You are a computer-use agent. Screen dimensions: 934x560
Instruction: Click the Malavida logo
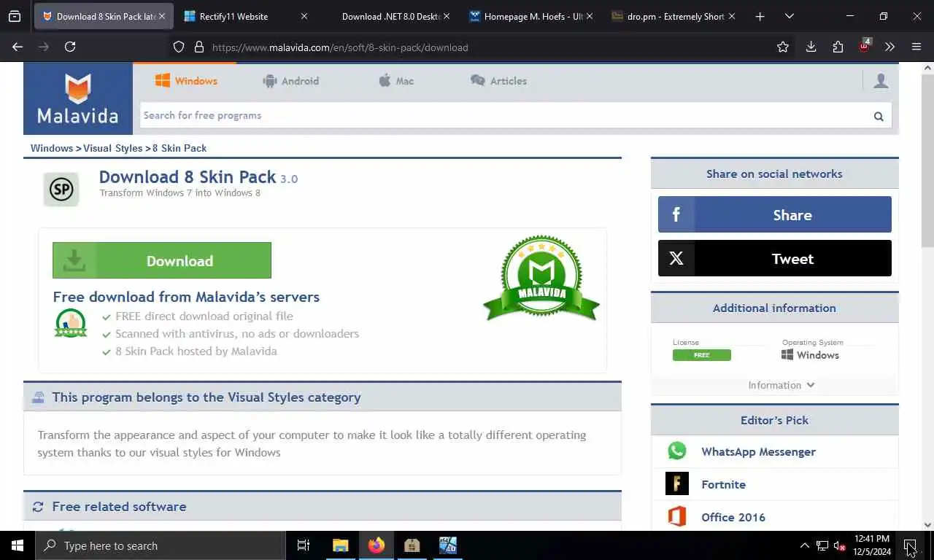[77, 98]
